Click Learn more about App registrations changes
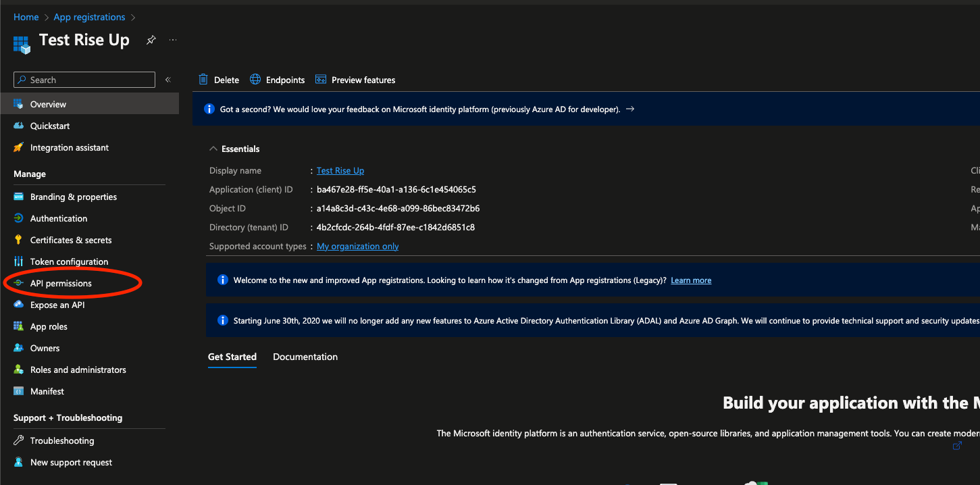The image size is (980, 485). point(691,280)
